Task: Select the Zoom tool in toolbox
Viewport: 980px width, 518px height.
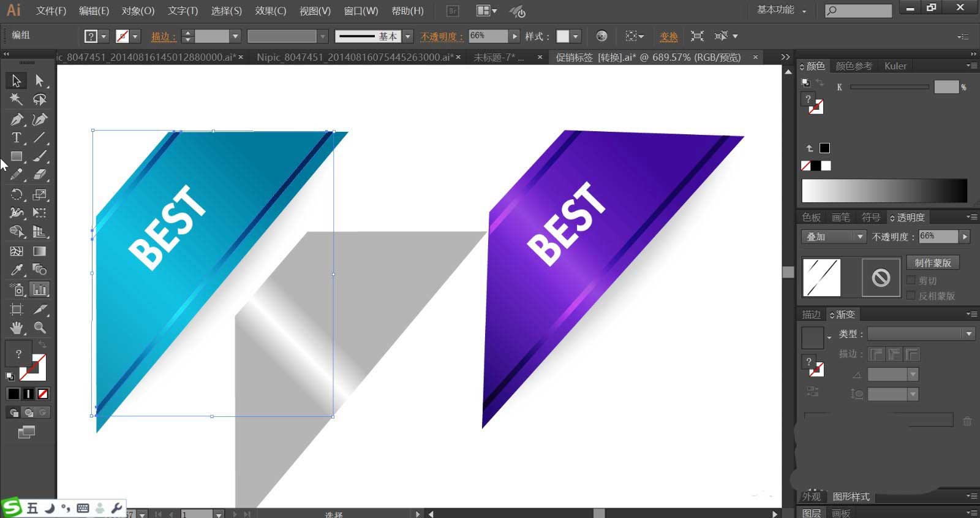Action: (x=40, y=328)
